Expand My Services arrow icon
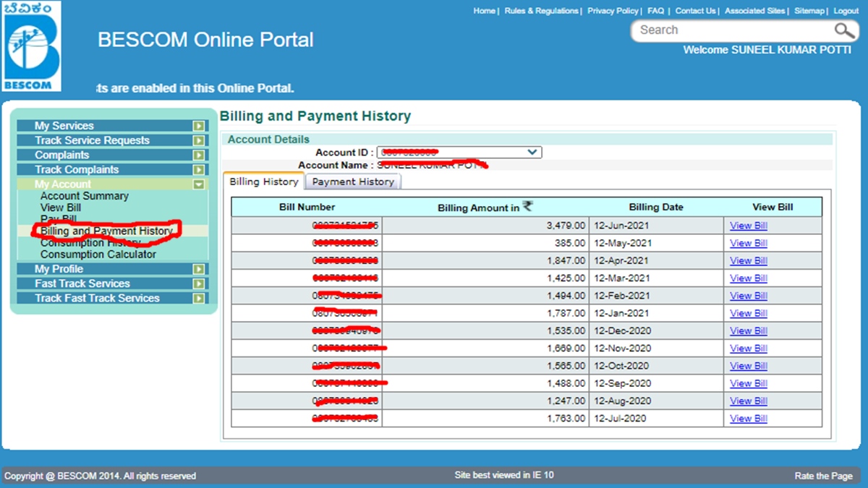Viewport: 868px width, 488px height. coord(199,126)
